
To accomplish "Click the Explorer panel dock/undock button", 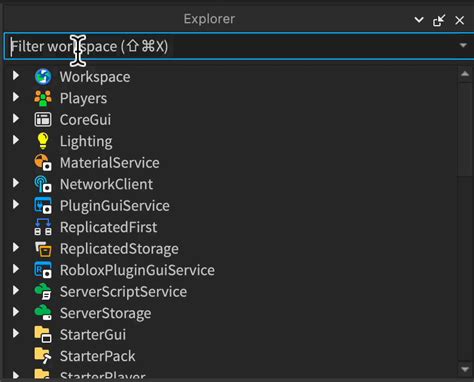I will 439,20.
